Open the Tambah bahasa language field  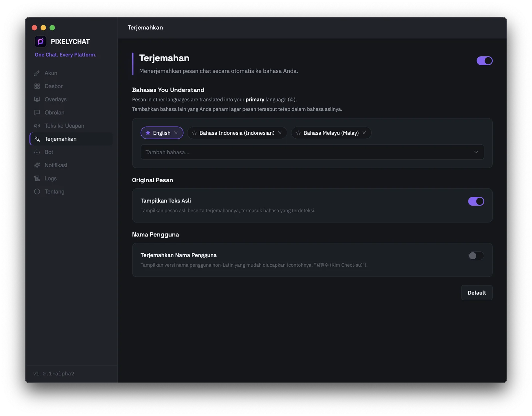(312, 152)
